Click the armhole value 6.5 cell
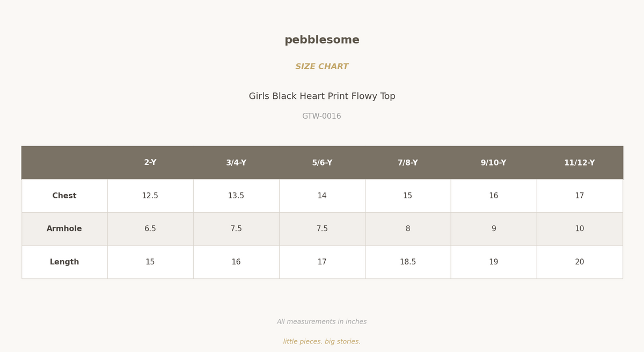Viewport: 644px width, 352px height. pos(150,229)
